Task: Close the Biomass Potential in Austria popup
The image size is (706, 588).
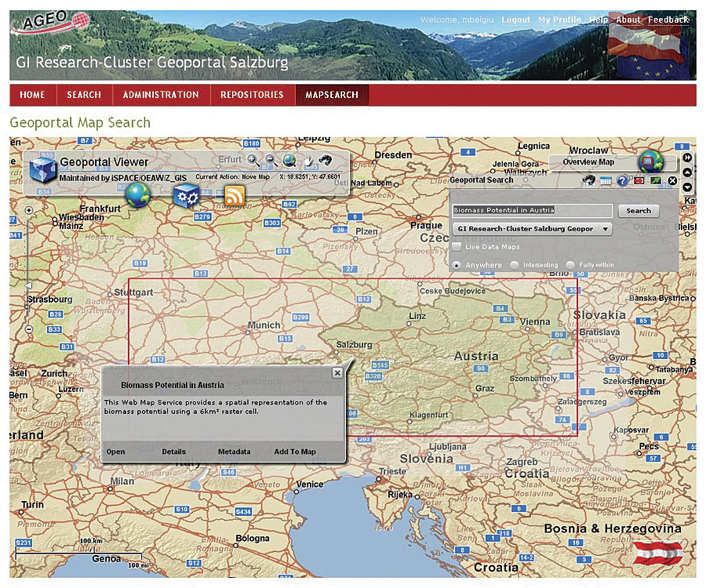Action: coord(337,373)
